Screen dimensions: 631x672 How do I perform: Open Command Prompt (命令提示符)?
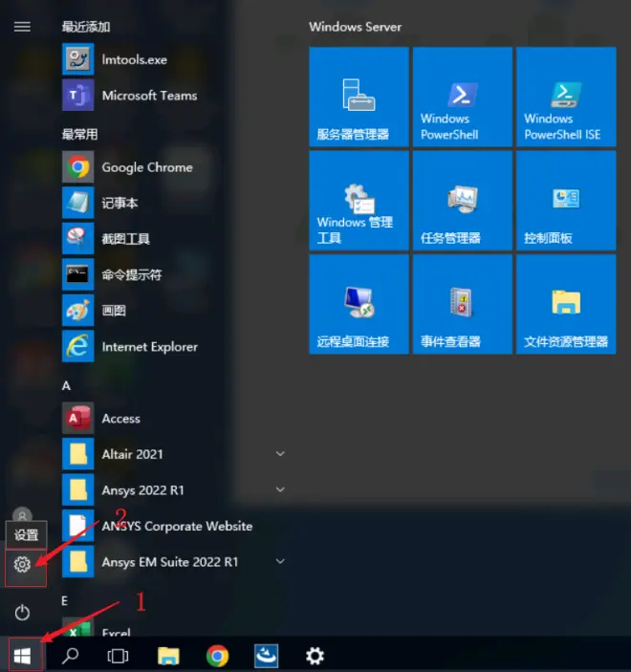[x=174, y=274]
